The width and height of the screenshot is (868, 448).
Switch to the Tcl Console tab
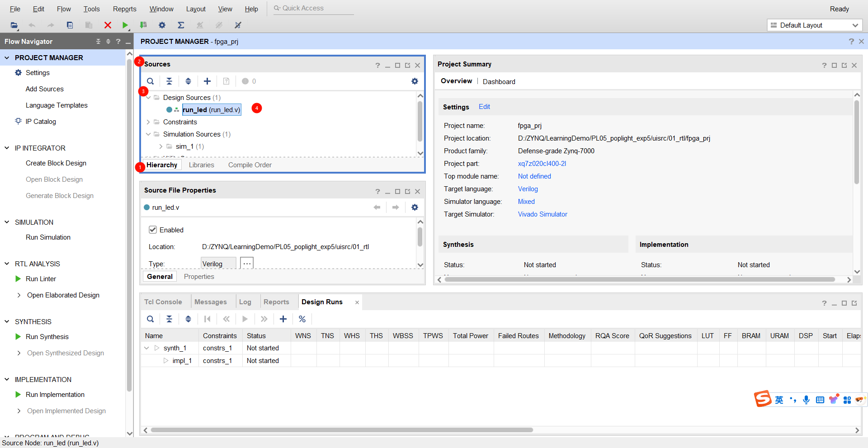point(163,302)
